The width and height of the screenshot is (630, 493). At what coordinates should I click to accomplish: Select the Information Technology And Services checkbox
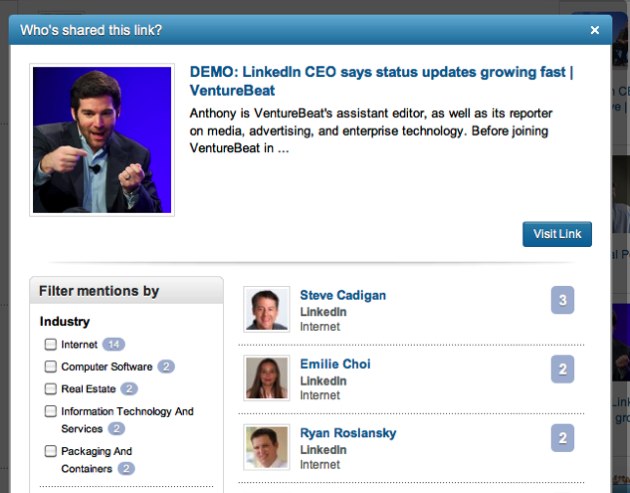coord(51,411)
